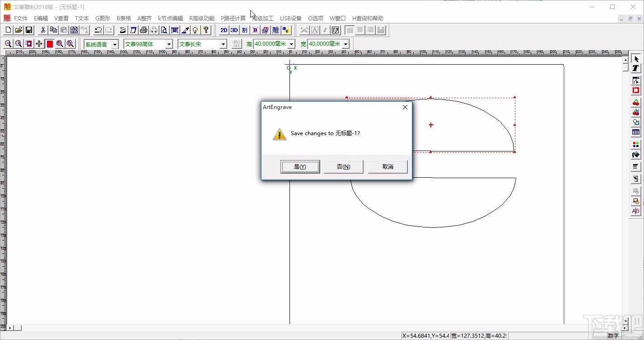Undo the last action
Viewport: 644px width, 340px height.
(98, 30)
